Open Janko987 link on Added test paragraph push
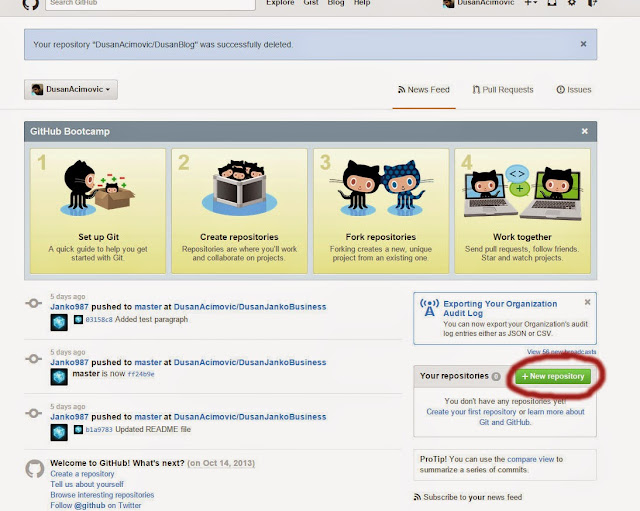The height and width of the screenshot is (511, 640). (x=69, y=307)
